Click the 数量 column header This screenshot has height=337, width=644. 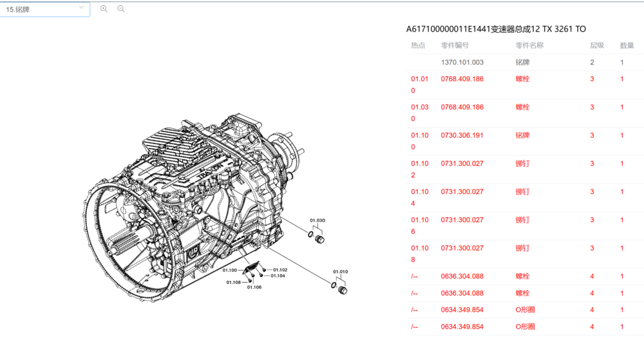point(627,45)
